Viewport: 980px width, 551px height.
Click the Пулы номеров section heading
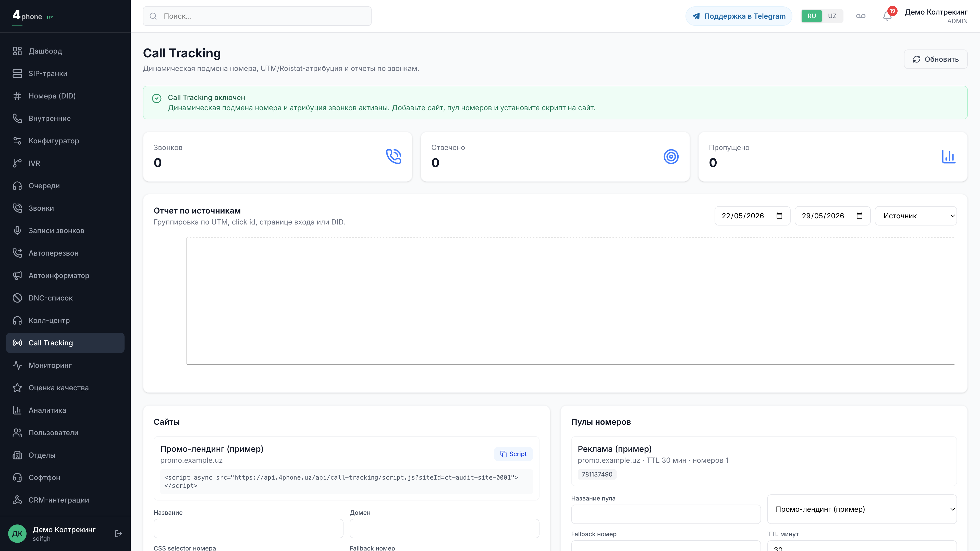[x=601, y=422]
